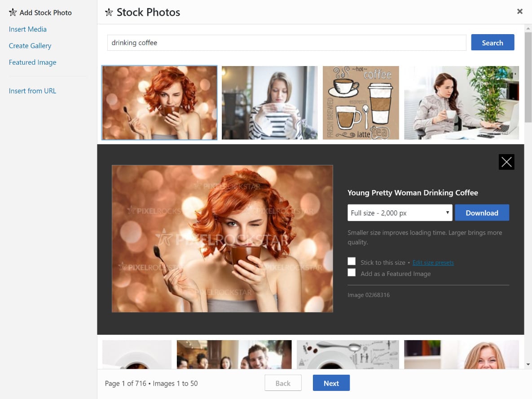Viewport: 532px width, 399px height.
Task: Enable the Stick to this size checkbox
Action: click(352, 261)
